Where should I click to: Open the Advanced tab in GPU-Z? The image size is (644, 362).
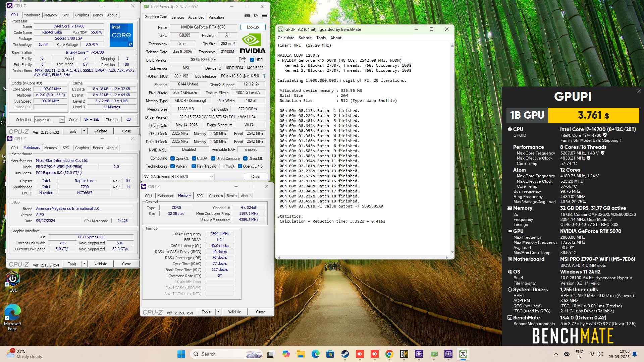[x=196, y=17]
